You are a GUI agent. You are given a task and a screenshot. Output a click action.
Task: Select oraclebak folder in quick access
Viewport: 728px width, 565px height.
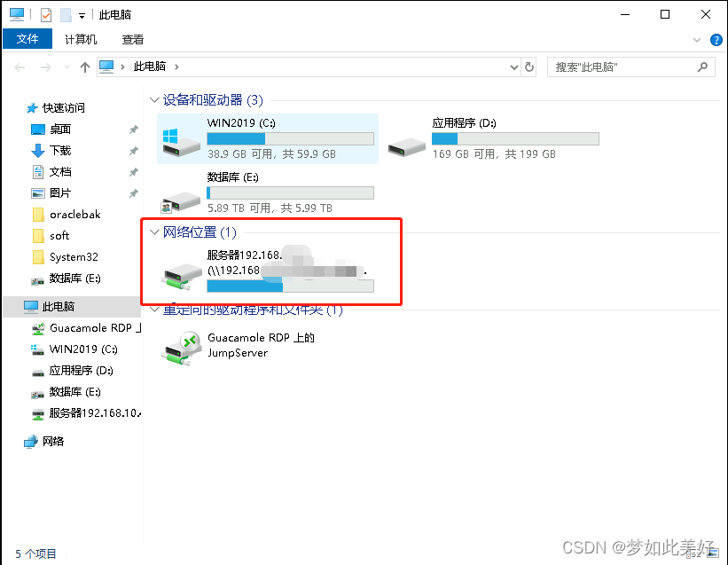click(74, 215)
